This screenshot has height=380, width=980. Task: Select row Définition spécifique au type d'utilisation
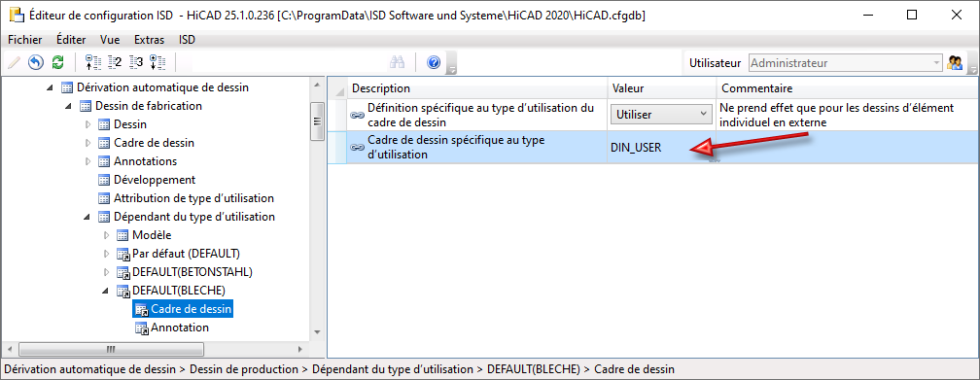tap(653, 115)
